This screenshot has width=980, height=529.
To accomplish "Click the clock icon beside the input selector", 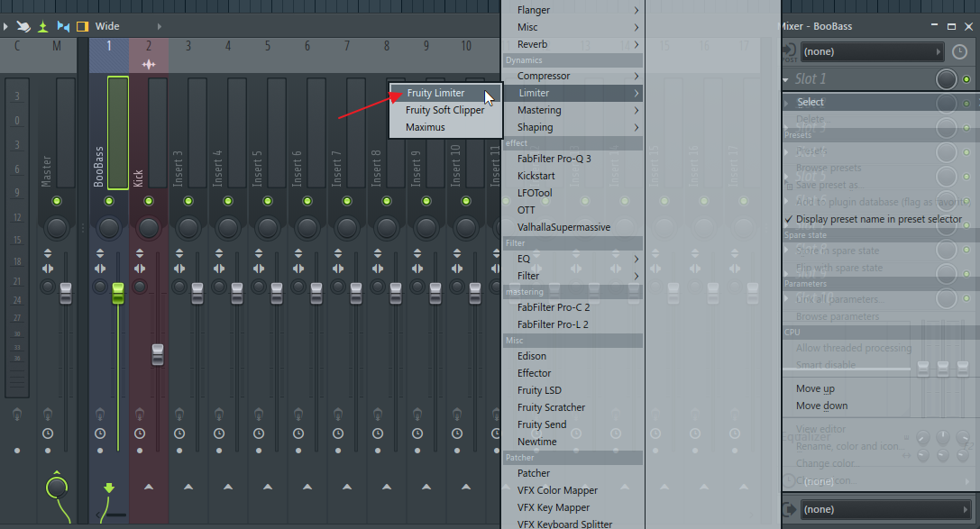I will (x=959, y=52).
